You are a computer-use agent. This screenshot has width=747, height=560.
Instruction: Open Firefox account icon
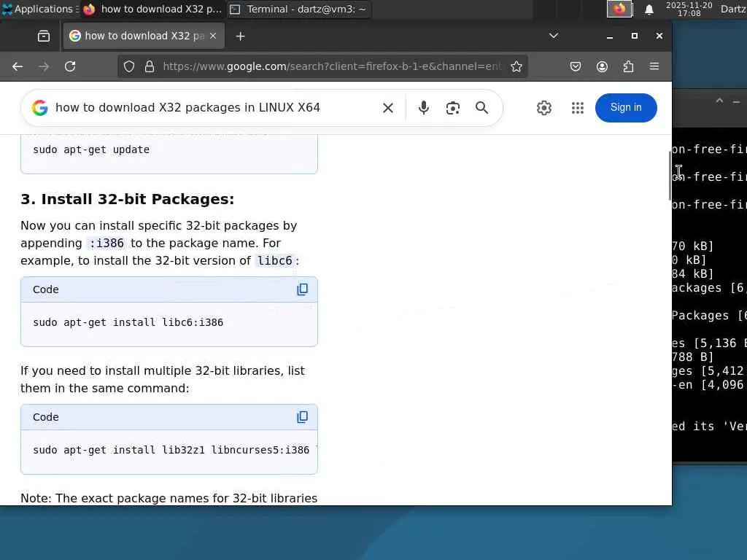point(602,66)
